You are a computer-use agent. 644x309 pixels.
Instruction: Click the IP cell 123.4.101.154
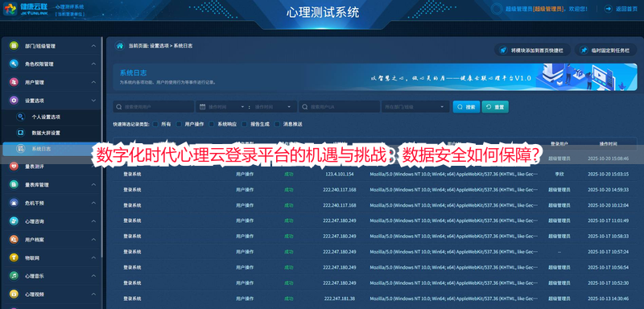click(339, 174)
